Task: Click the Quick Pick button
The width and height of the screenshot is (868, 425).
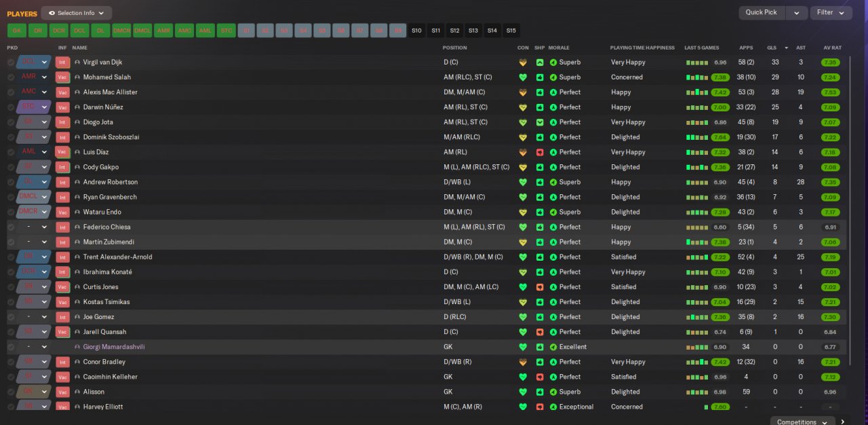Action: pyautogui.click(x=762, y=13)
